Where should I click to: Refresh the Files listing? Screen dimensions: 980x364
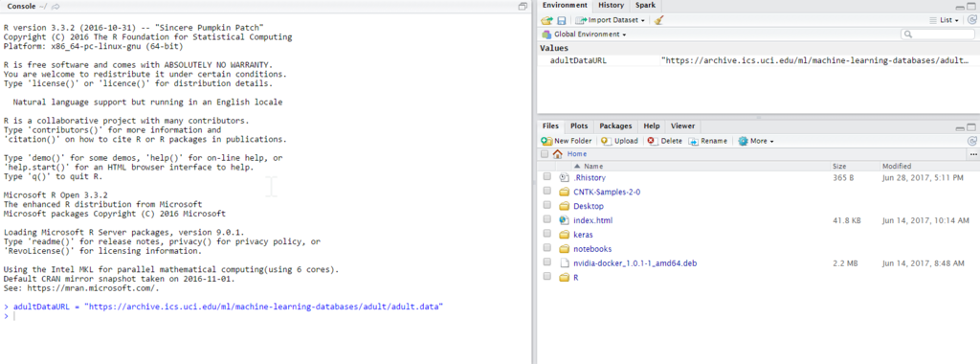[x=972, y=142]
